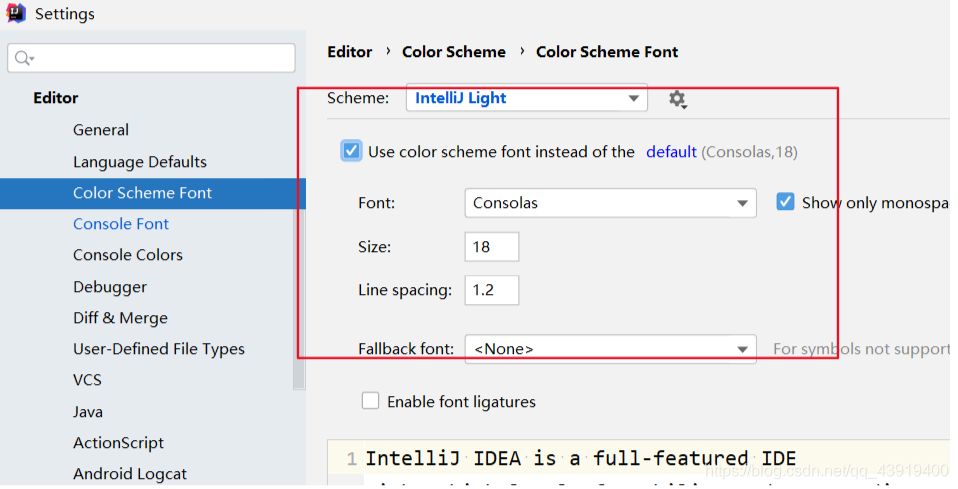Select Debugger color settings
This screenshot has height=489, width=958.
click(x=110, y=287)
